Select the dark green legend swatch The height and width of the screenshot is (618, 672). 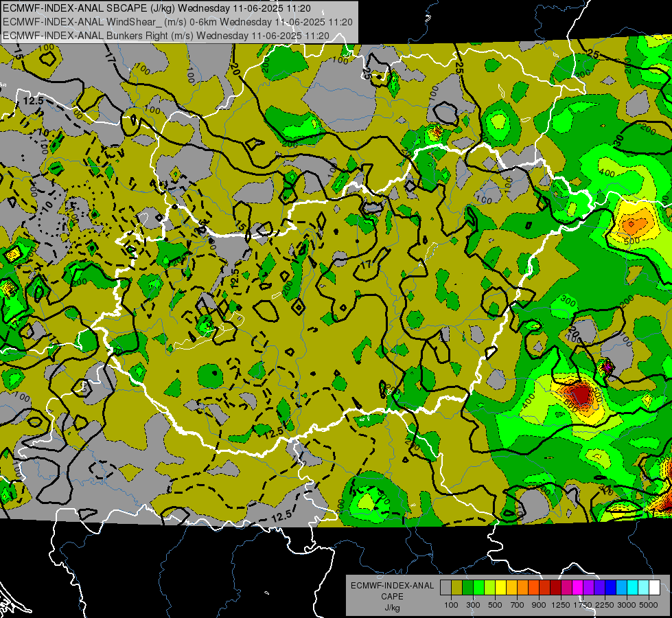click(468, 587)
